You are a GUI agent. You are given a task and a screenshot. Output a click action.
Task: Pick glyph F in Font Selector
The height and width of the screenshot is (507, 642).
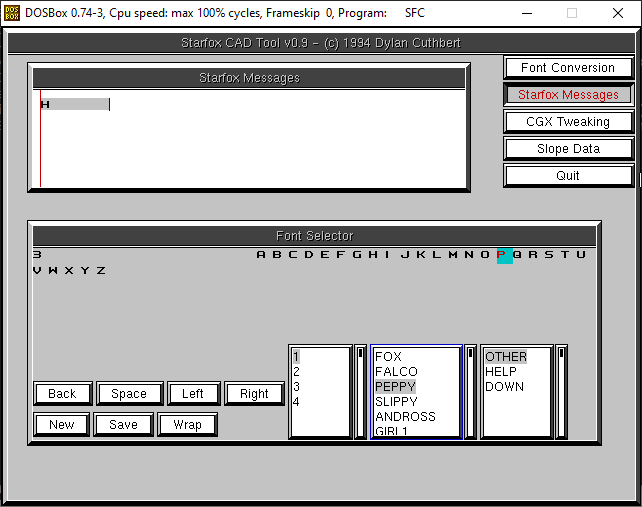pos(341,255)
